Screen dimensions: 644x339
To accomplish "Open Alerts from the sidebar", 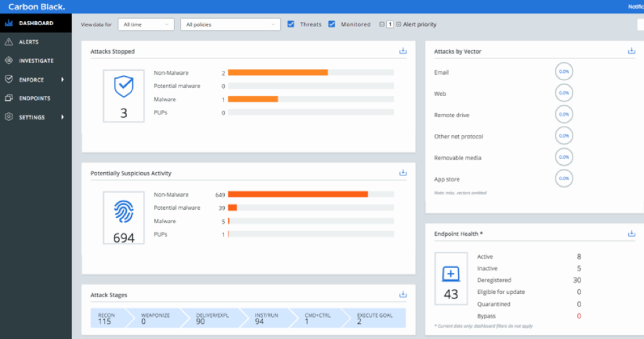I will coord(28,42).
